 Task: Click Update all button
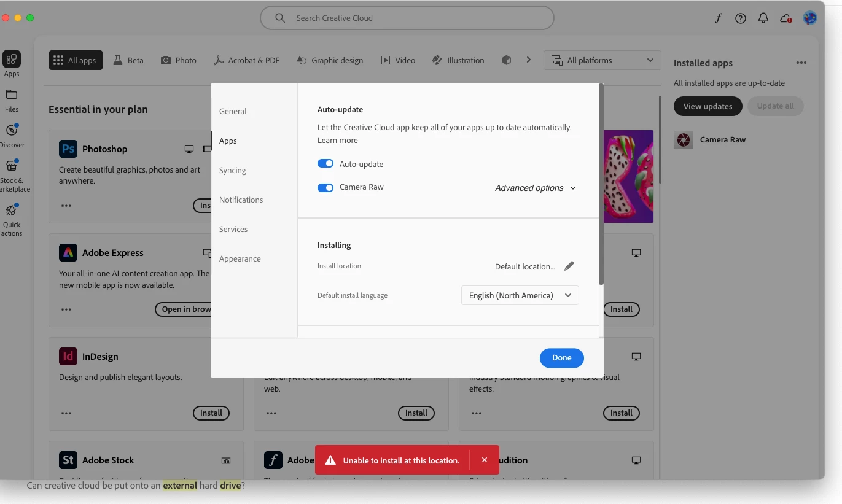775,106
